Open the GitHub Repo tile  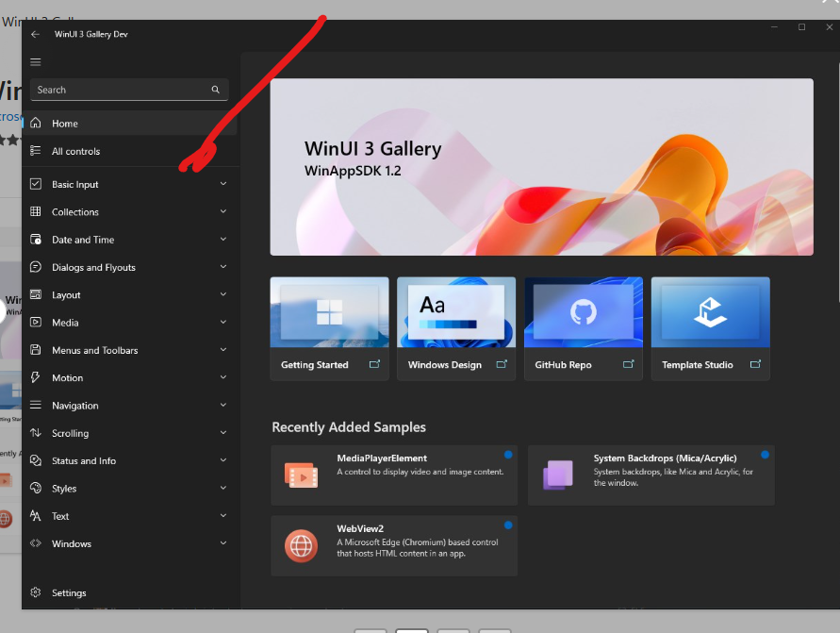point(584,328)
